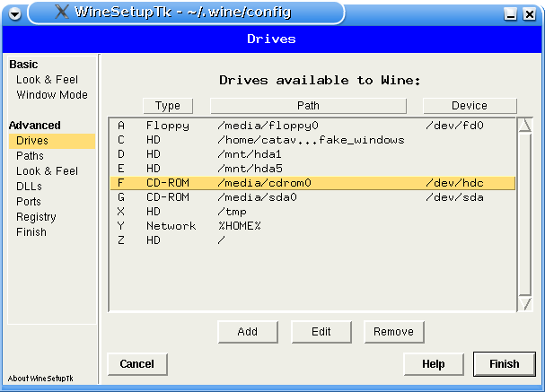Open About WineSetupTk link
The width and height of the screenshot is (545, 392).
(x=40, y=379)
